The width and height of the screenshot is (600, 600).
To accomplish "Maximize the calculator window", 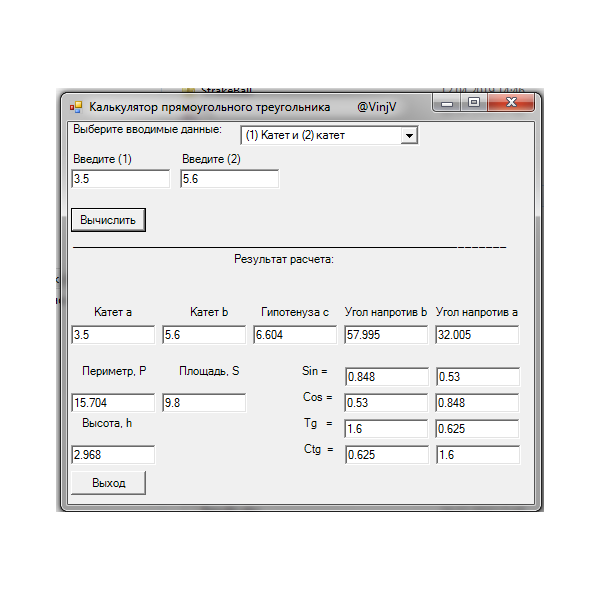I will (x=474, y=103).
